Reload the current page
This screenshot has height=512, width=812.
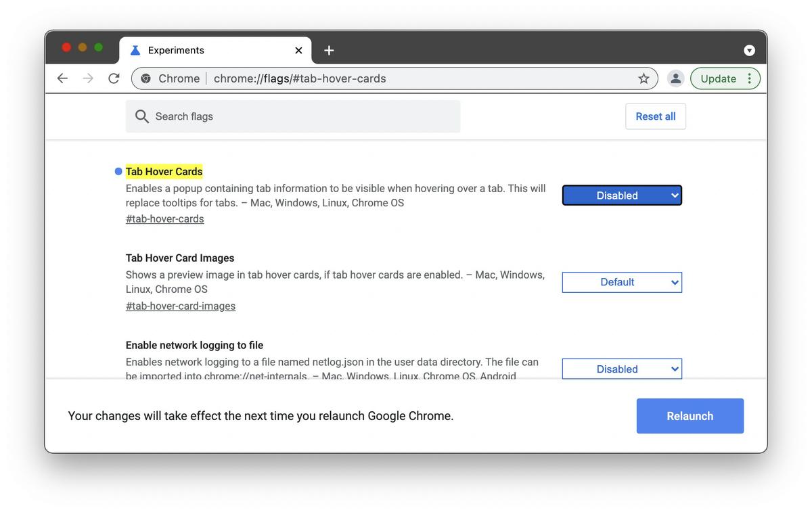pos(113,78)
